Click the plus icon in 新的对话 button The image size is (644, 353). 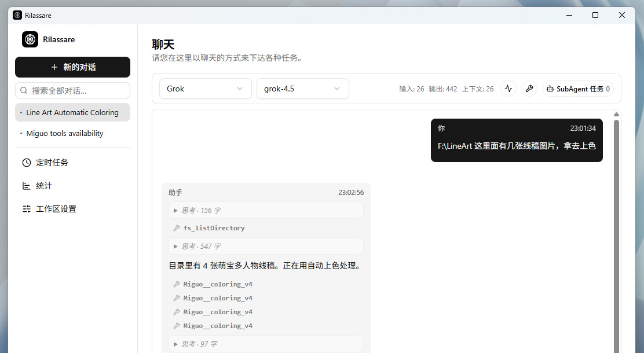tap(54, 67)
